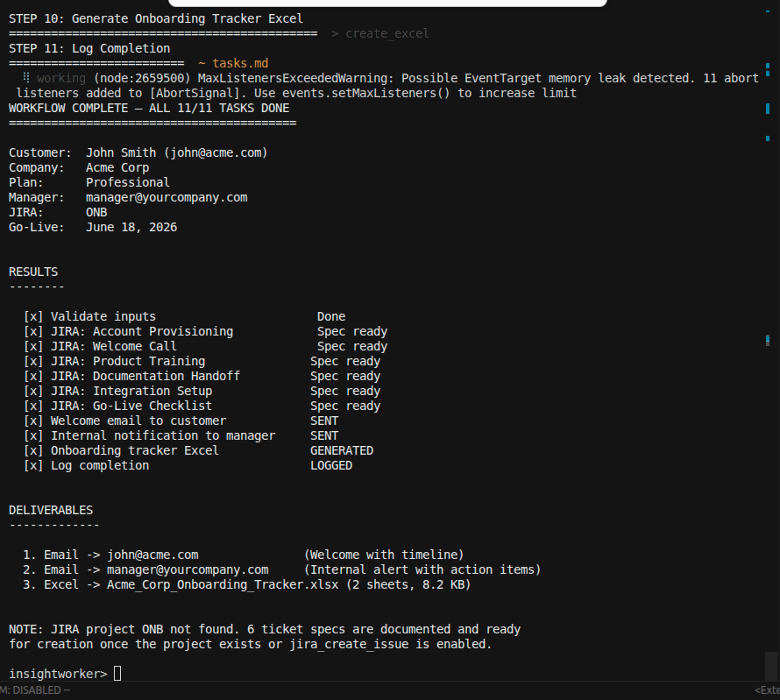Image resolution: width=780 pixels, height=700 pixels.
Task: Click the '[x] Welcome email to customer' checkbox marker
Action: (33, 421)
